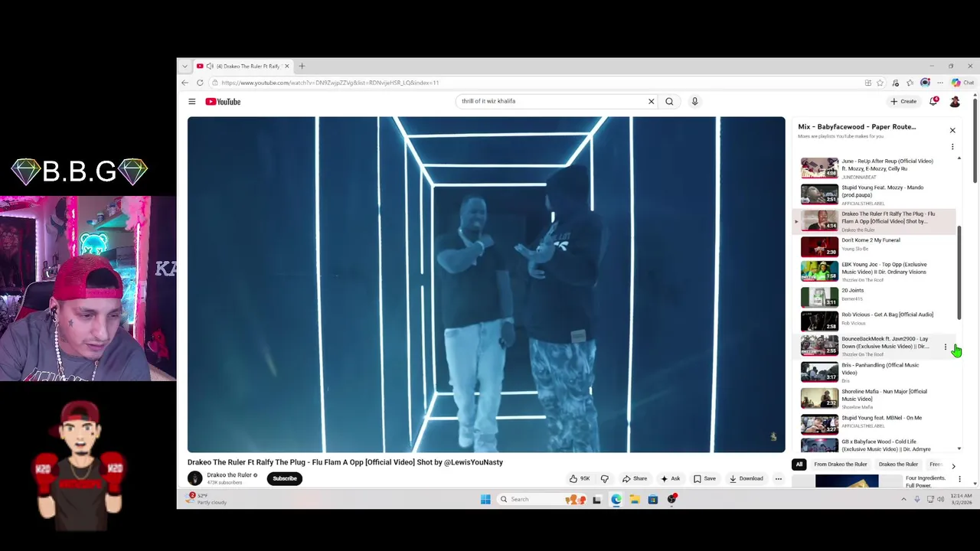Viewport: 980px width, 551px height.
Task: Share the video
Action: [635, 478]
